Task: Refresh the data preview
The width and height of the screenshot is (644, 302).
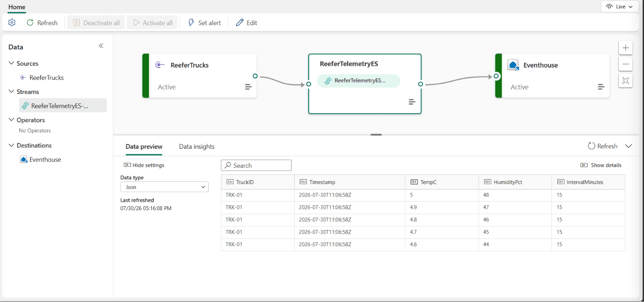Action: (603, 146)
